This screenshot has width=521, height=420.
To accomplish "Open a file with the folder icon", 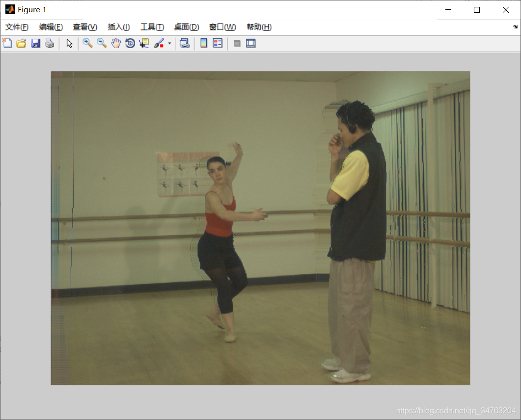I will tap(21, 43).
